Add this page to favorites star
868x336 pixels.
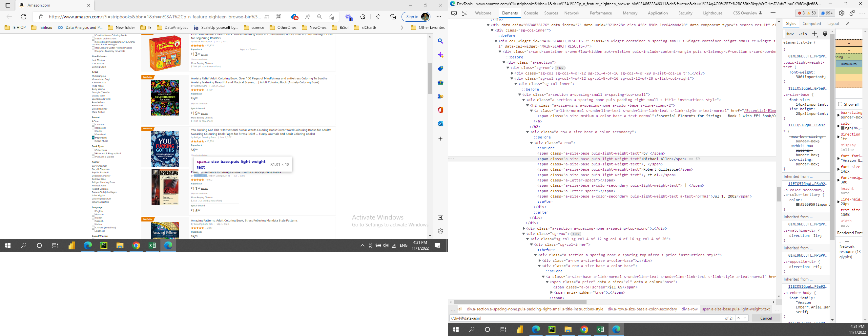332,16
